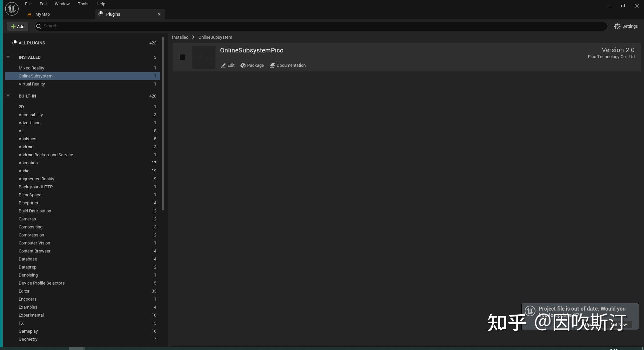Viewport: 644px width, 350px height.
Task: Click the Add plugin button
Action: [17, 26]
